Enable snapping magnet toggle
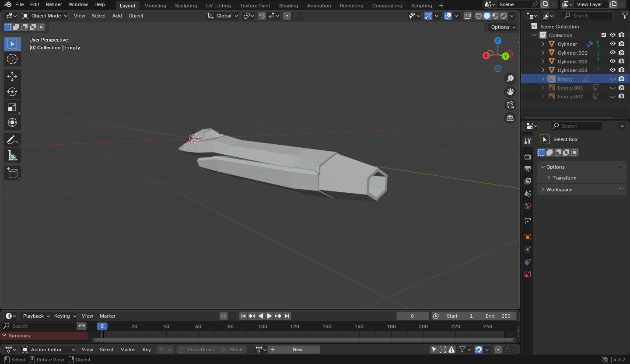 coord(262,16)
